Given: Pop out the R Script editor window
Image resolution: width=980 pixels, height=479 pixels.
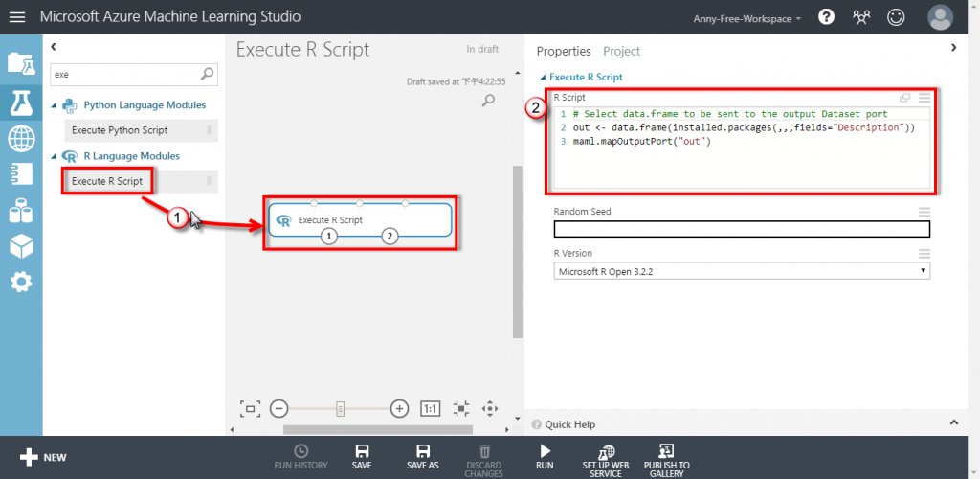Looking at the screenshot, I should coord(904,98).
